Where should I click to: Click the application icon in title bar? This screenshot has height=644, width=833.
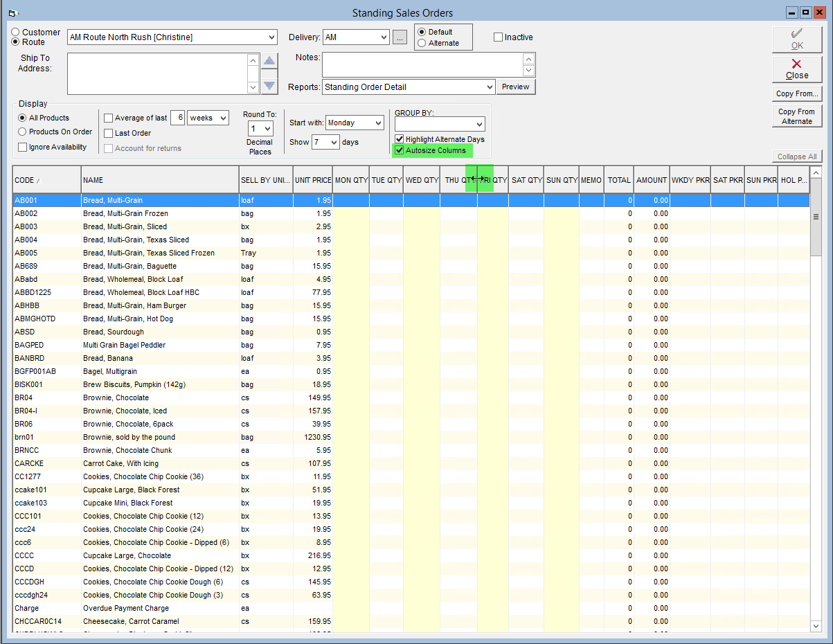click(x=12, y=12)
